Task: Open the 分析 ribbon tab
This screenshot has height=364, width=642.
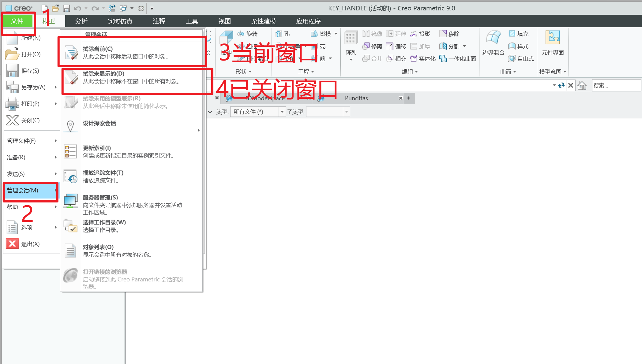Action: [x=81, y=21]
